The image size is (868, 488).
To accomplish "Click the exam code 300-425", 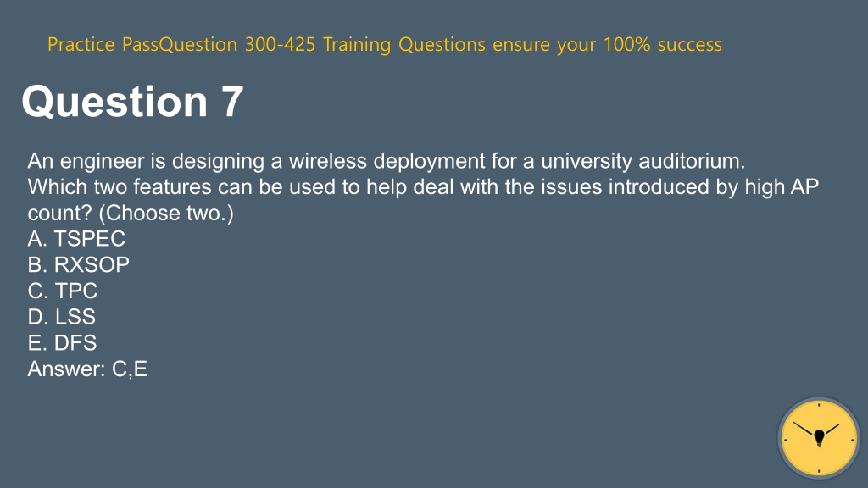I will click(280, 44).
